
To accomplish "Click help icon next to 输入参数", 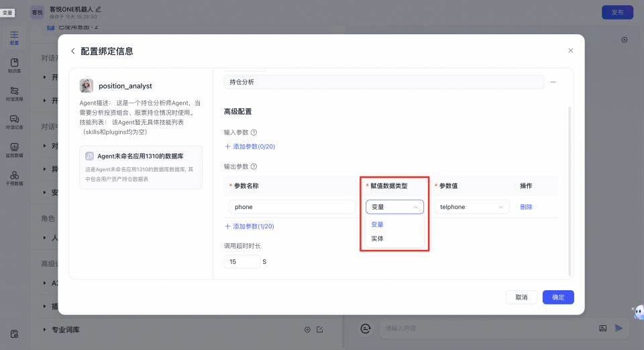I will tap(254, 132).
